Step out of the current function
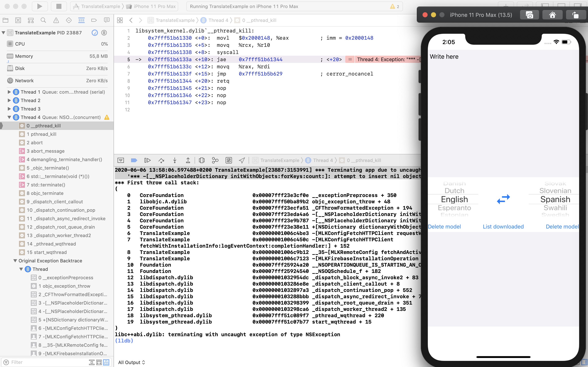The image size is (588, 367). [188, 160]
